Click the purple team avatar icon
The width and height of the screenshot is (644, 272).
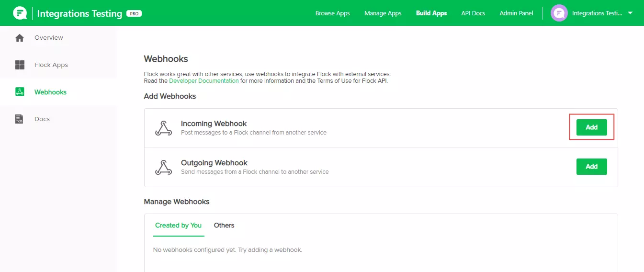[559, 13]
